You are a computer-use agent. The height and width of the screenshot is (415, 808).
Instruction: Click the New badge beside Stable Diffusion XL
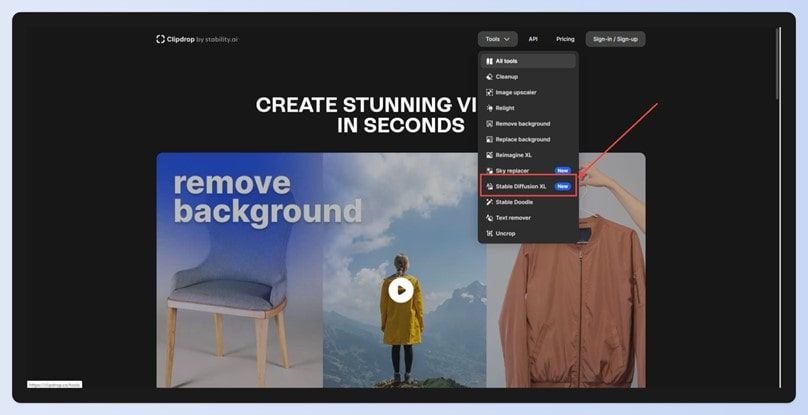(x=563, y=186)
